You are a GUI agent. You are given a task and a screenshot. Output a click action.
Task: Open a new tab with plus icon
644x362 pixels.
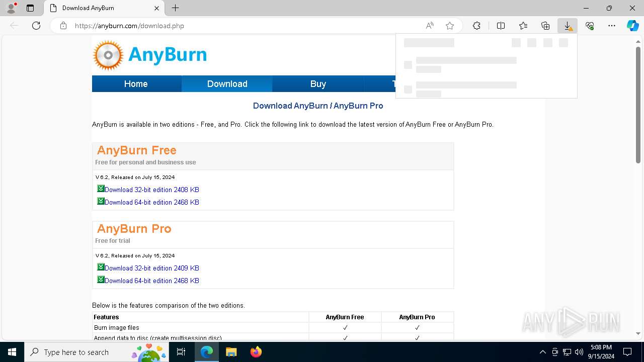(x=175, y=8)
